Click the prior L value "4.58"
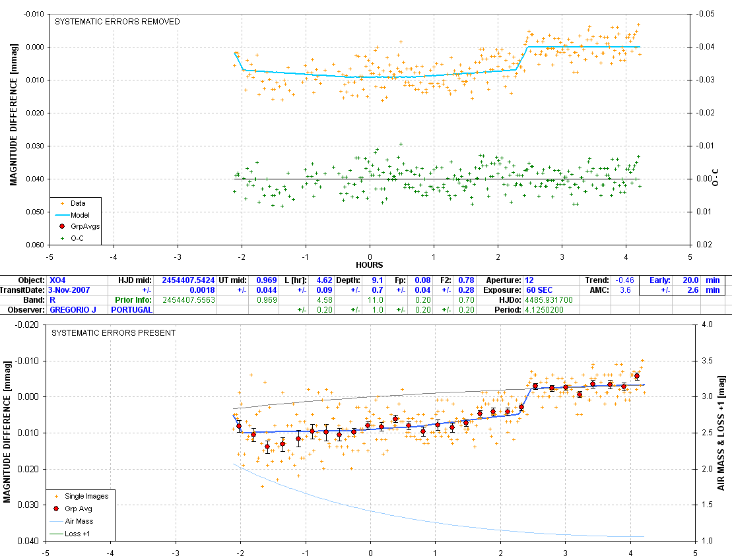The width and height of the screenshot is (732, 560). tap(325, 299)
